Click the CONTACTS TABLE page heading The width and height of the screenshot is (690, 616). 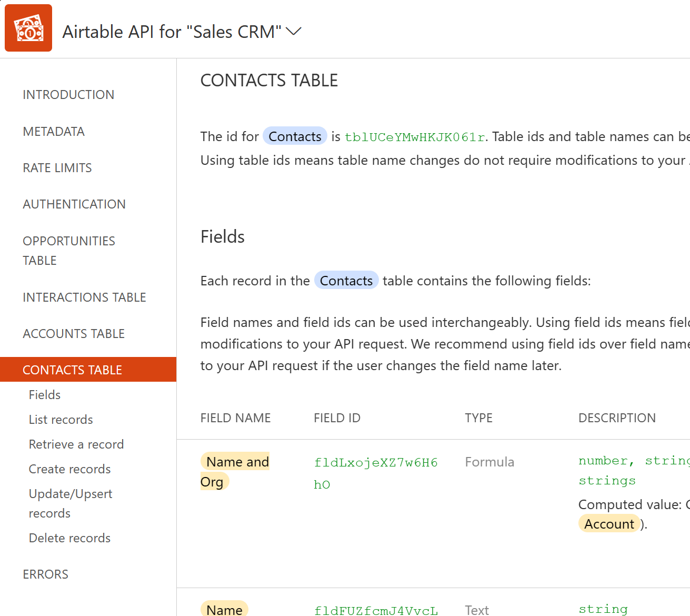coord(269,81)
